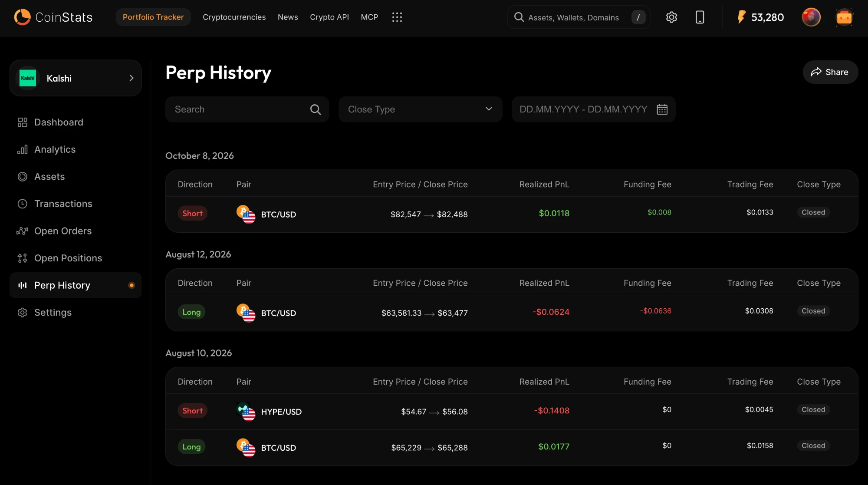Click the DD.MM.YYYY date range field
Image resolution: width=868 pixels, height=485 pixels.
click(x=593, y=109)
